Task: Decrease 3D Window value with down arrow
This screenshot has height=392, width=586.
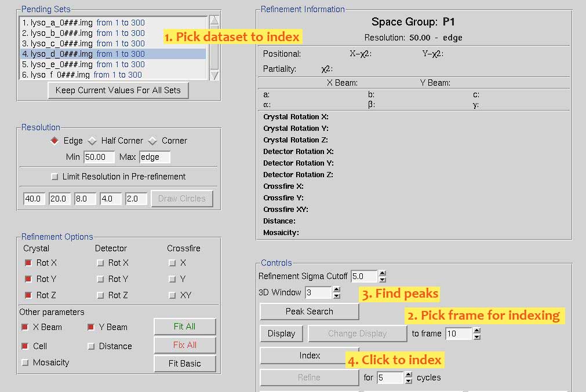Action: pos(337,296)
